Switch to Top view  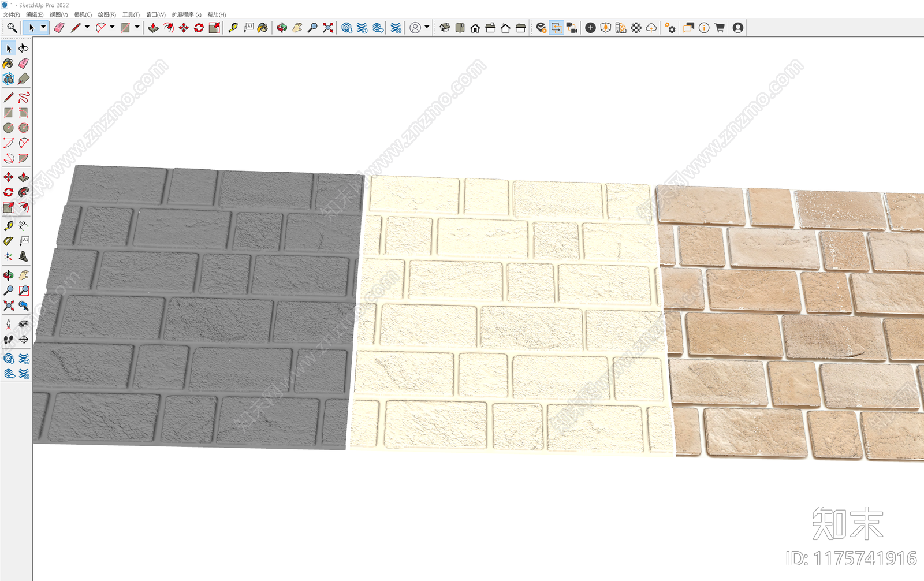pyautogui.click(x=460, y=28)
